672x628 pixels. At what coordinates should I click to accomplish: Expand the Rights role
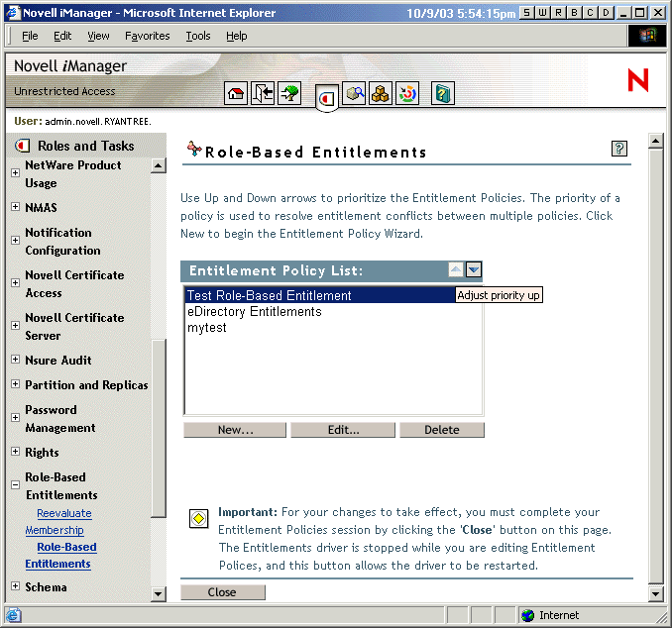[x=15, y=451]
